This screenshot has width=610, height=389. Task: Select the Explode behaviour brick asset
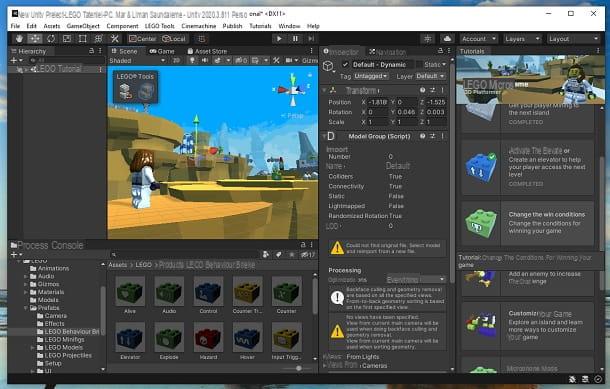[x=169, y=341]
